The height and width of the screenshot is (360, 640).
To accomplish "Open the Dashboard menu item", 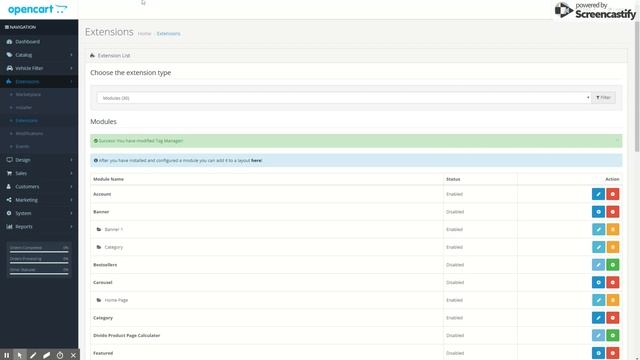I will tap(39, 42).
